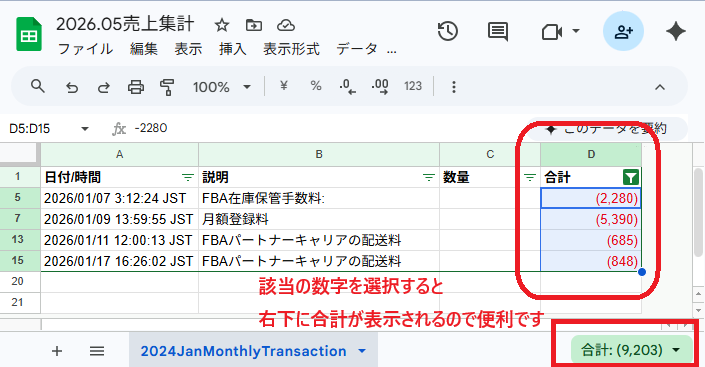The height and width of the screenshot is (367, 705).
Task: Star the 2026.05売上集計 document
Action: pyautogui.click(x=221, y=25)
